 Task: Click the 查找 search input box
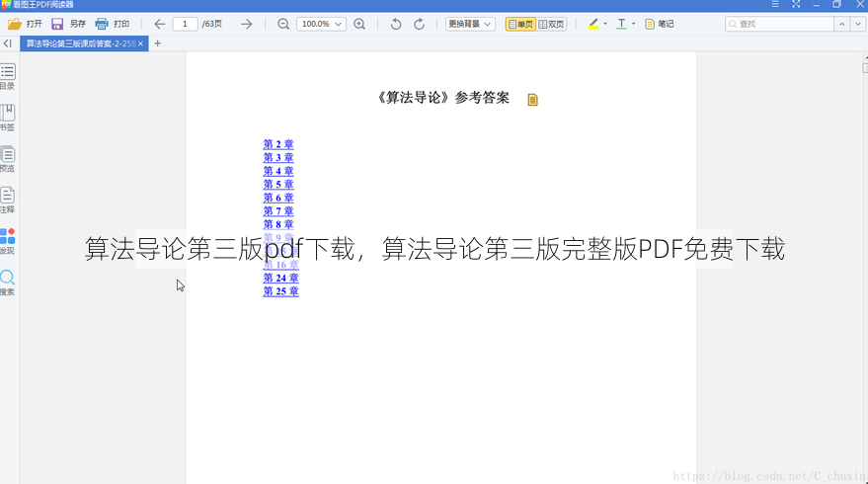point(779,24)
